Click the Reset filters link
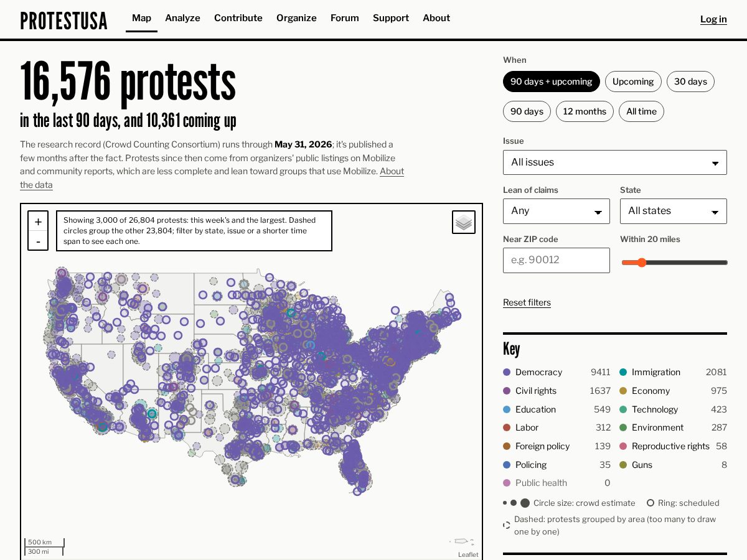 pyautogui.click(x=527, y=302)
